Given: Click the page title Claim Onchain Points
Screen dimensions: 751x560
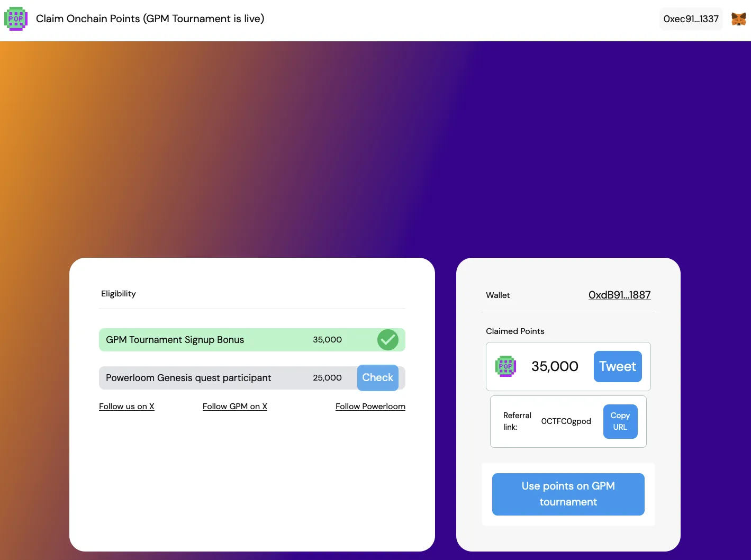Looking at the screenshot, I should click(150, 19).
